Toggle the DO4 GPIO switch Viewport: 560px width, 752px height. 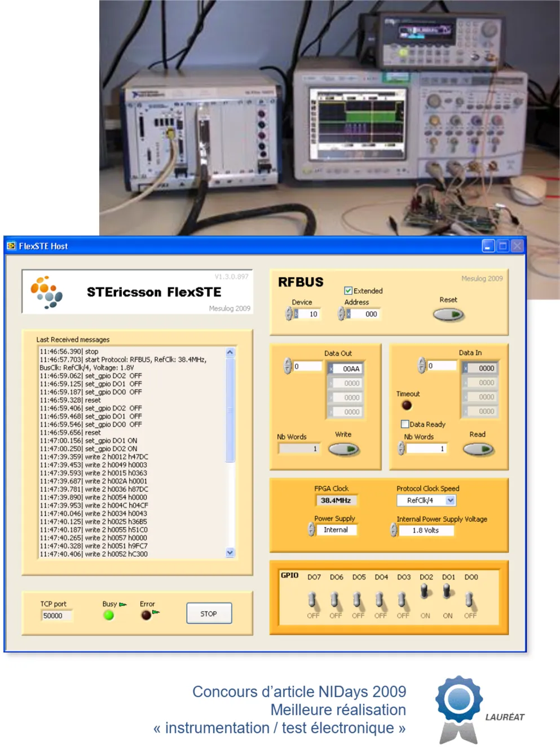click(x=380, y=599)
